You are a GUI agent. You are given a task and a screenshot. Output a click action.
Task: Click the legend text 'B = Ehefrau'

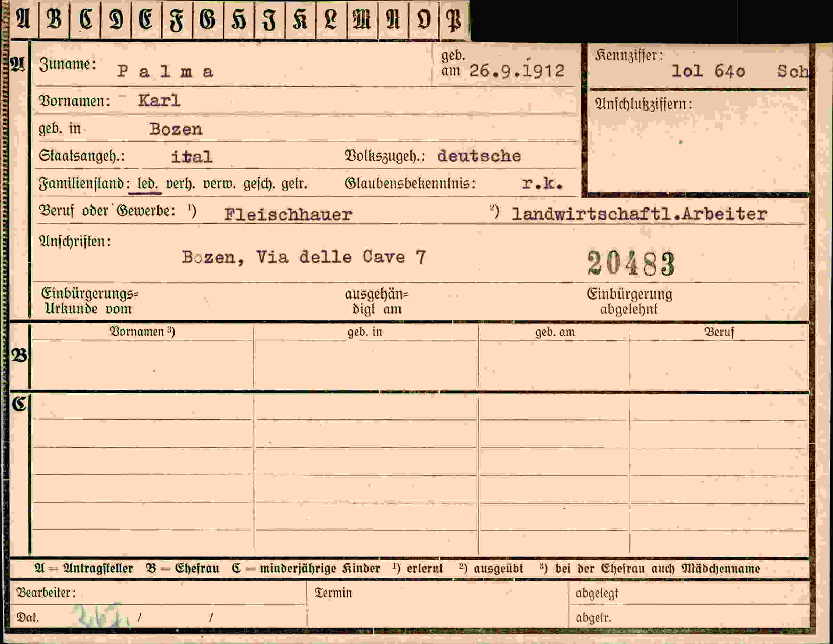point(183,569)
